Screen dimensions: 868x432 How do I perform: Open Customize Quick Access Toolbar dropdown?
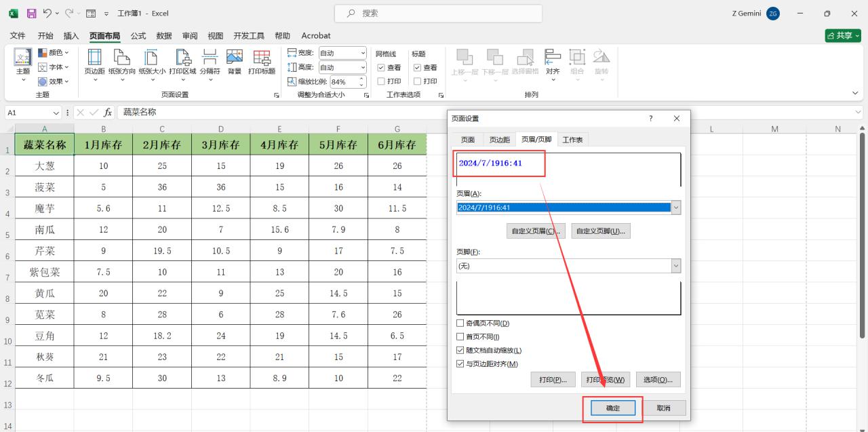pyautogui.click(x=106, y=14)
